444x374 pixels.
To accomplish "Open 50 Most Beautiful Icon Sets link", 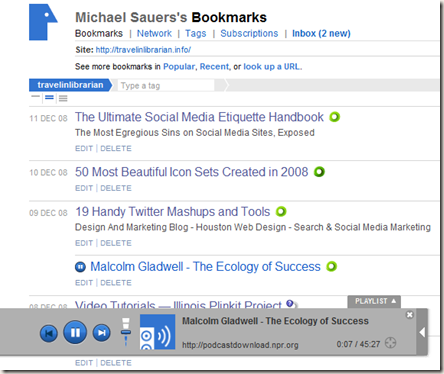I will coord(192,172).
